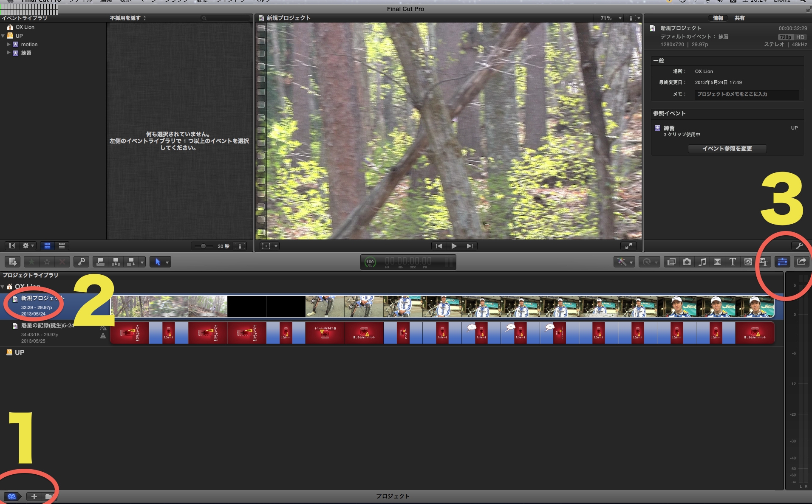Open the event library gear action menu

[x=28, y=246]
